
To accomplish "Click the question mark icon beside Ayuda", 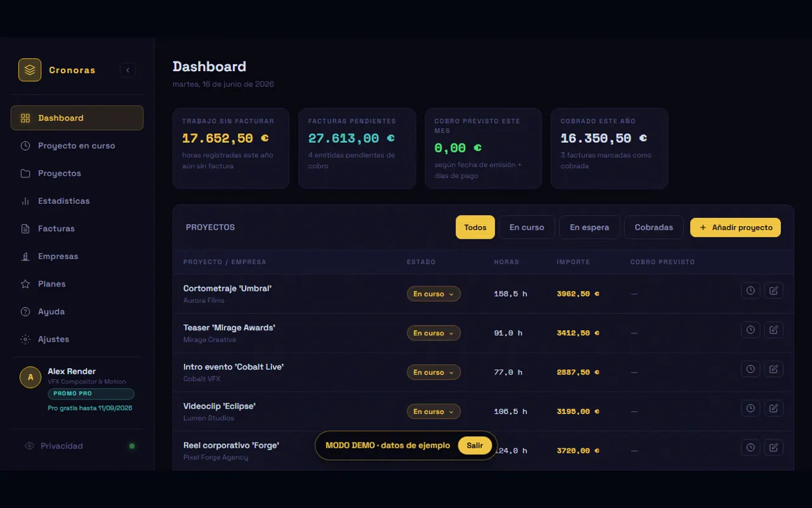I will 25,312.
